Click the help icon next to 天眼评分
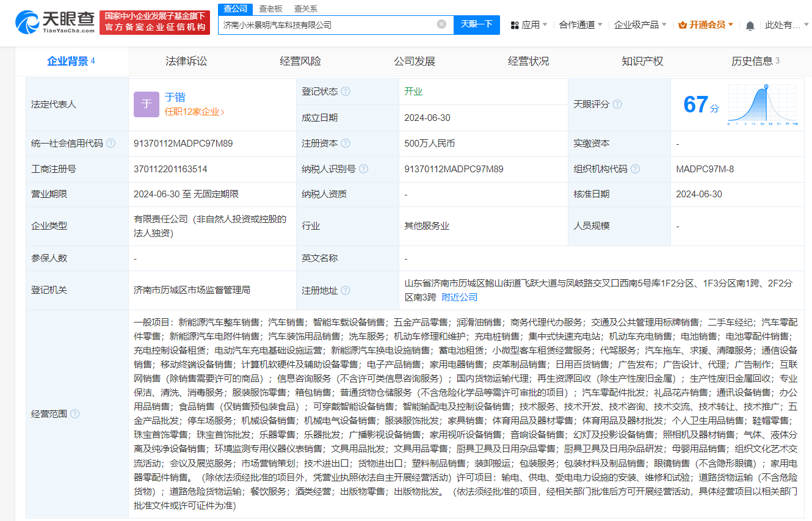 tap(617, 104)
